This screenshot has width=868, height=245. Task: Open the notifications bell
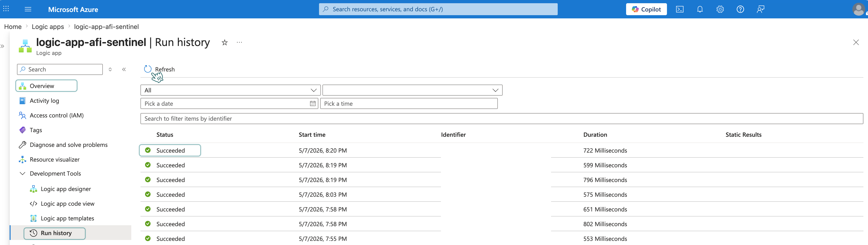tap(700, 9)
